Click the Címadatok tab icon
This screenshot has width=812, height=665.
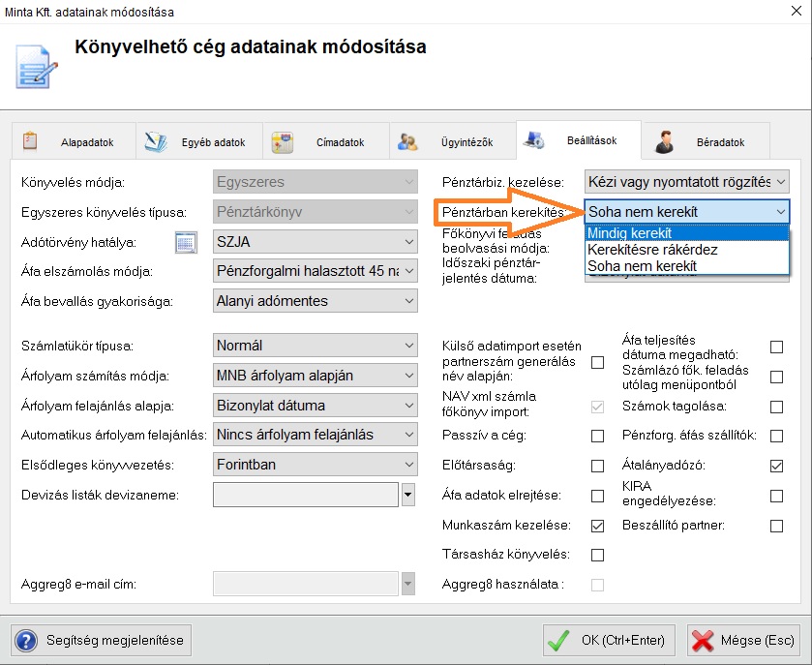(283, 142)
